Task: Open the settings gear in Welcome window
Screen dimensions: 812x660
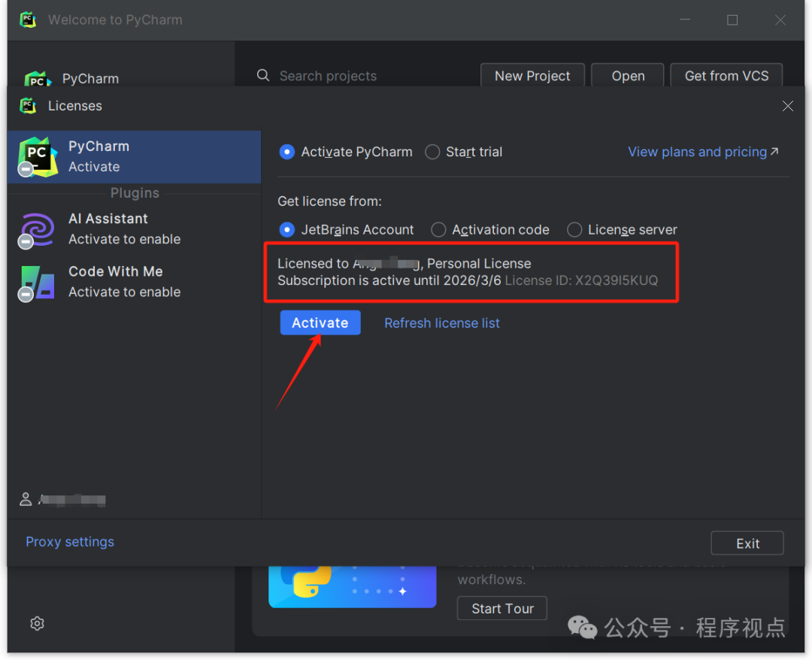Action: pyautogui.click(x=38, y=623)
